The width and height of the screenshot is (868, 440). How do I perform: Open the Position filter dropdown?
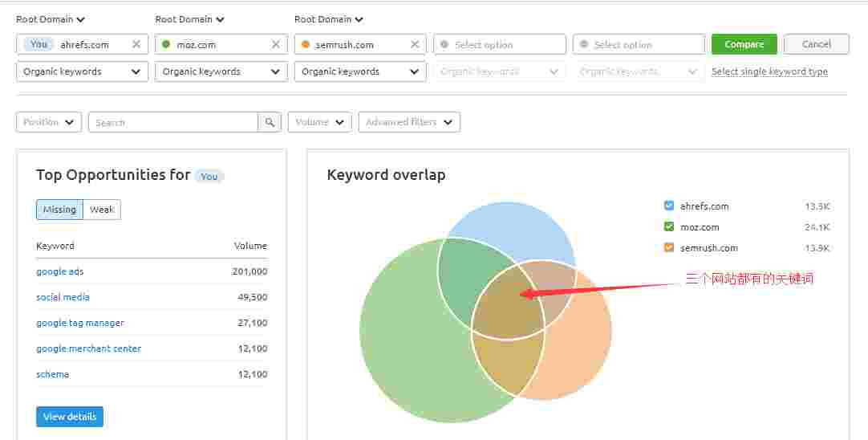(49, 122)
